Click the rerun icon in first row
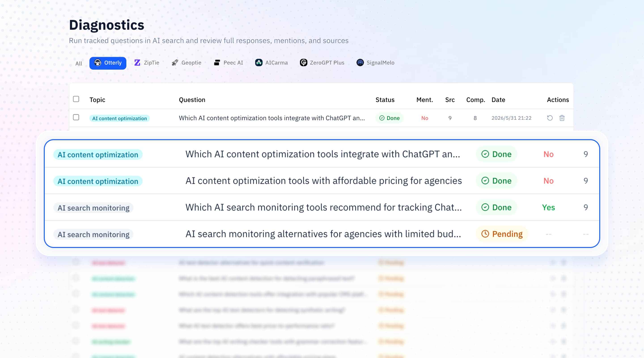Screen dimensions: 644x358 coord(550,118)
